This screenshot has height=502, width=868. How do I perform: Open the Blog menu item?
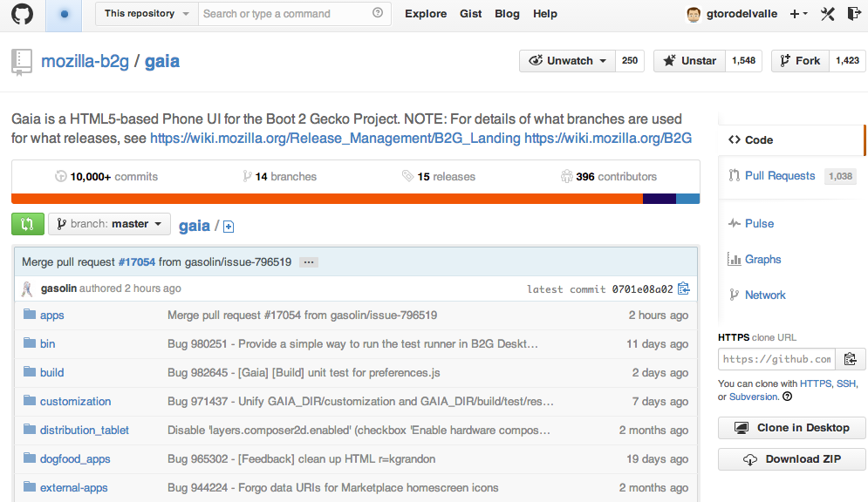[507, 14]
